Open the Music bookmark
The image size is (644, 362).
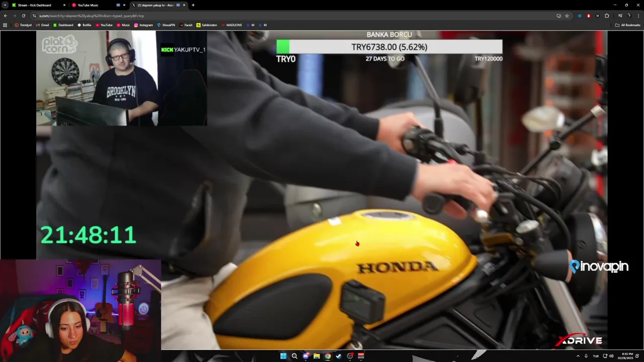[123, 25]
